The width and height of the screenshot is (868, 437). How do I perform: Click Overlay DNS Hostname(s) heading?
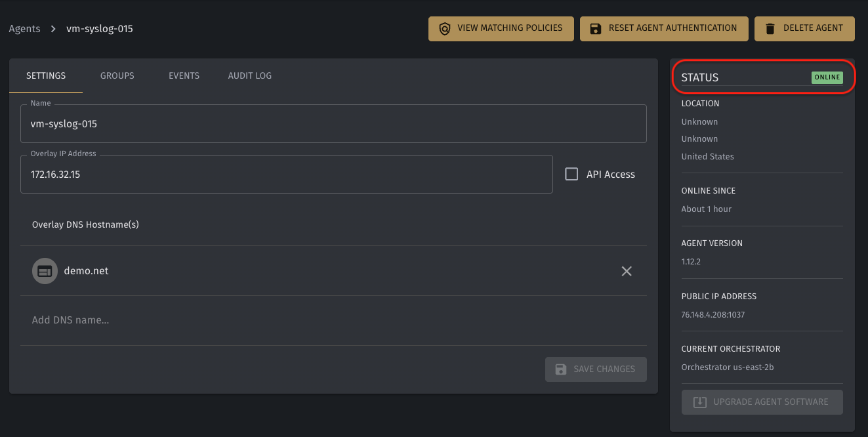coord(85,224)
